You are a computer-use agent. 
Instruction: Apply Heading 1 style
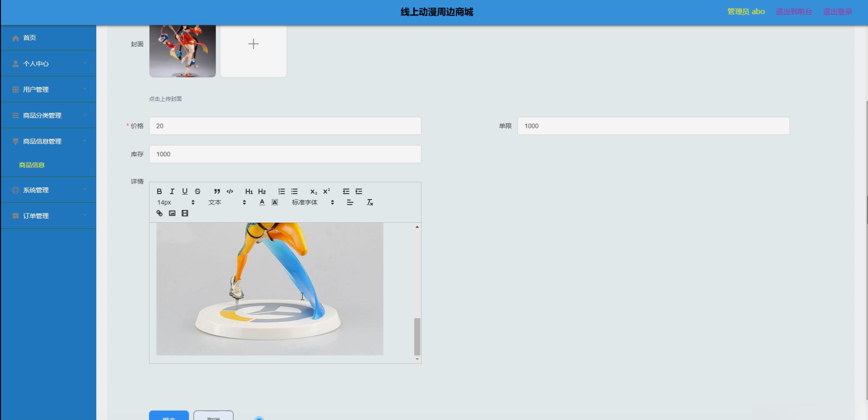click(x=249, y=191)
